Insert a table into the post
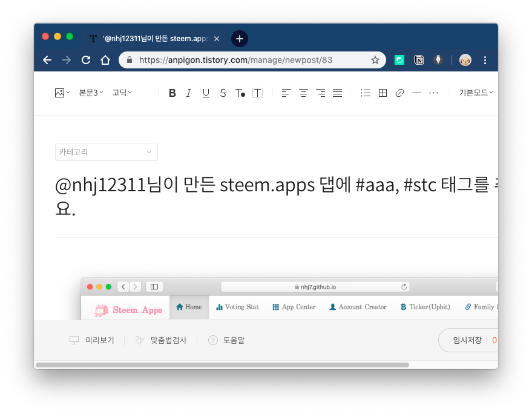Image resolution: width=532 pixels, height=414 pixels. [x=383, y=93]
